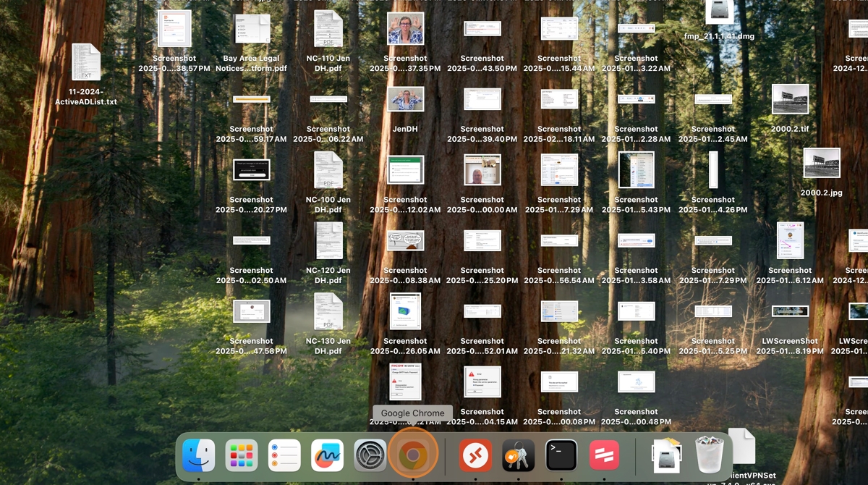Select the NC-120 Jen DH.pdf file icon
The height and width of the screenshot is (485, 868).
point(328,240)
